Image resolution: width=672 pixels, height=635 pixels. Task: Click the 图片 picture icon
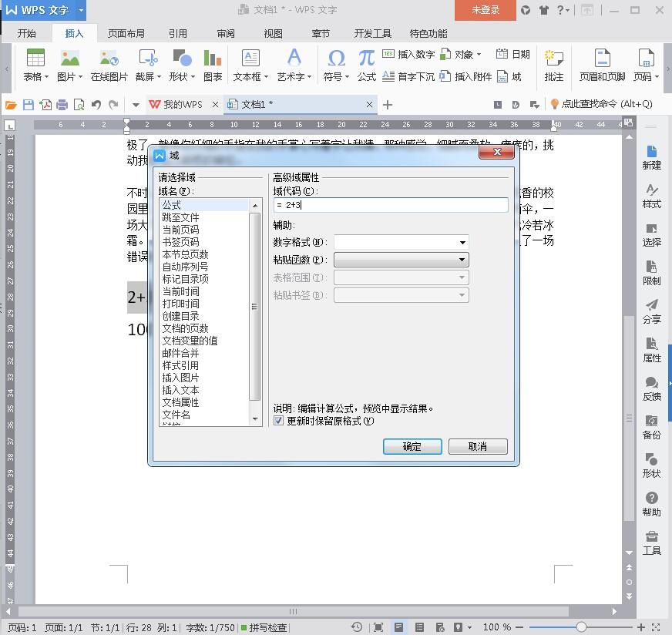69,58
